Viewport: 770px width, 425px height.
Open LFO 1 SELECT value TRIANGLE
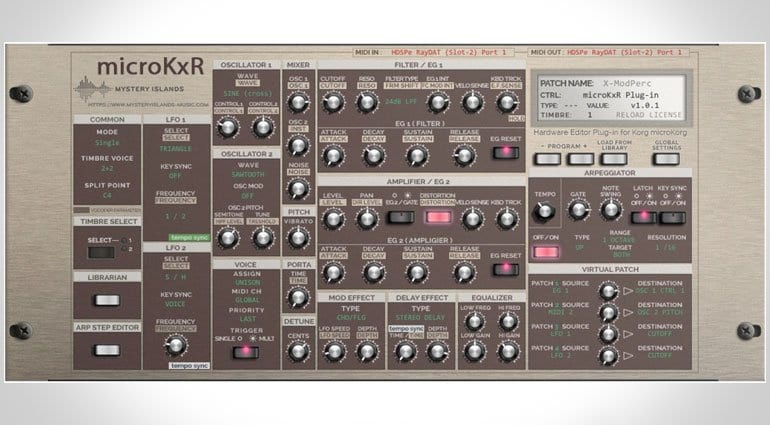[x=176, y=148]
